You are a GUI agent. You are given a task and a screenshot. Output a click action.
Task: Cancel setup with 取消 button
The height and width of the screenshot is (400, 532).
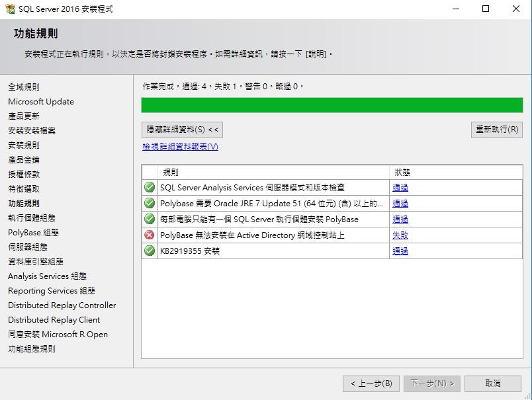click(x=493, y=383)
